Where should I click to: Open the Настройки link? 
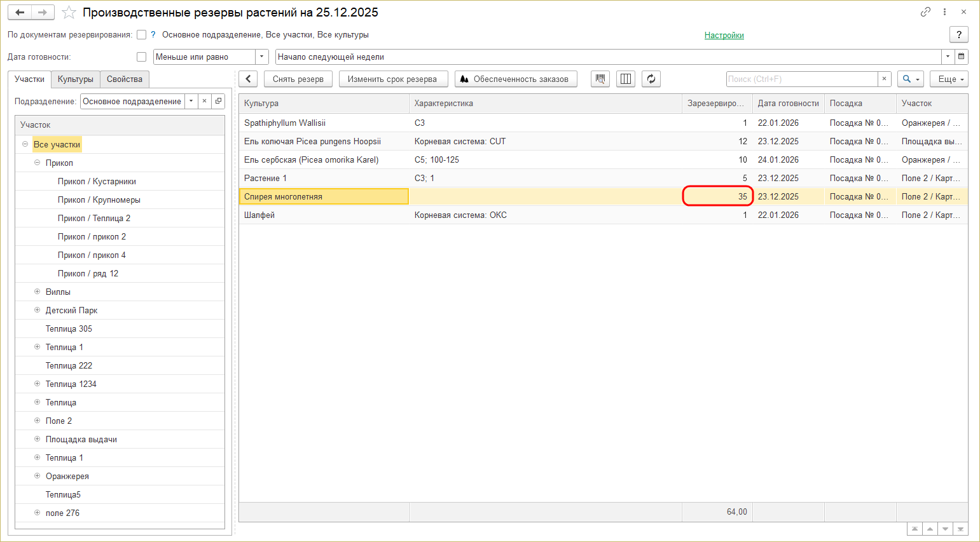[724, 35]
